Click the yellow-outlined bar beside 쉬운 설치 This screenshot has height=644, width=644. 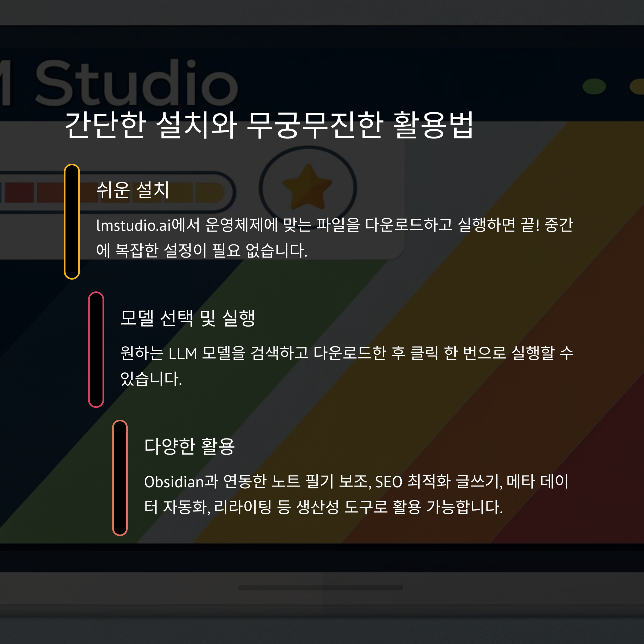[72, 222]
